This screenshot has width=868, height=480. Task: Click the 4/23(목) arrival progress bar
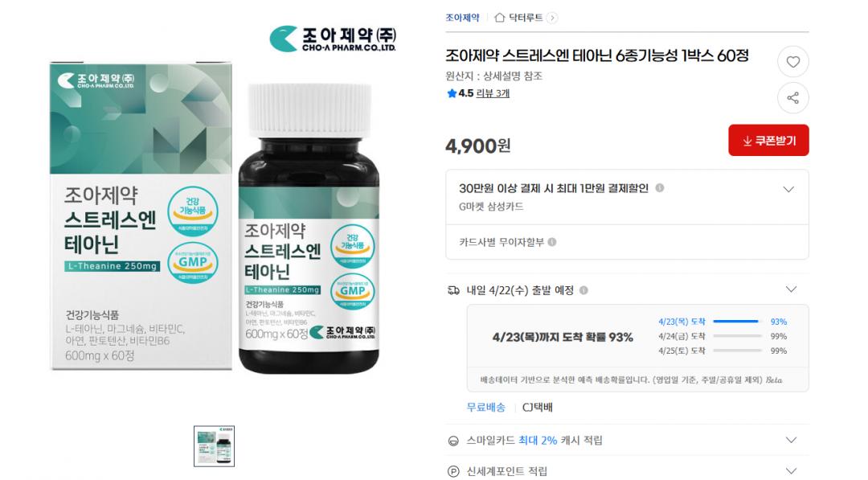point(737,321)
